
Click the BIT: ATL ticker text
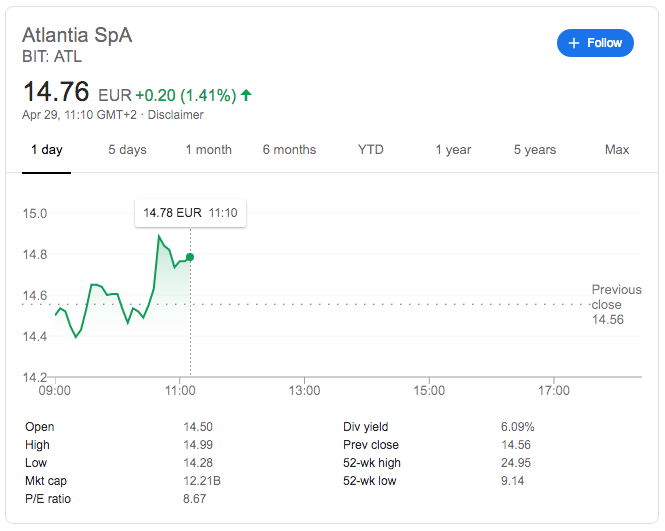coord(52,56)
